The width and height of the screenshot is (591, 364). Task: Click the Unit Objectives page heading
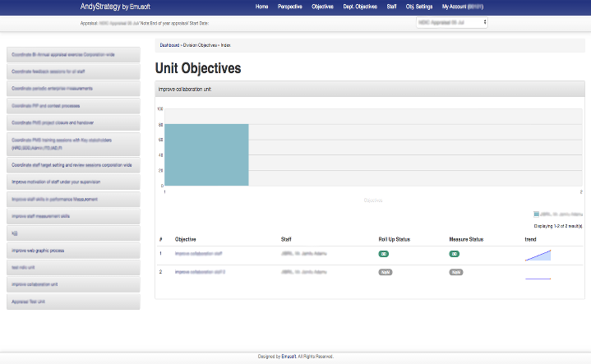(x=198, y=68)
